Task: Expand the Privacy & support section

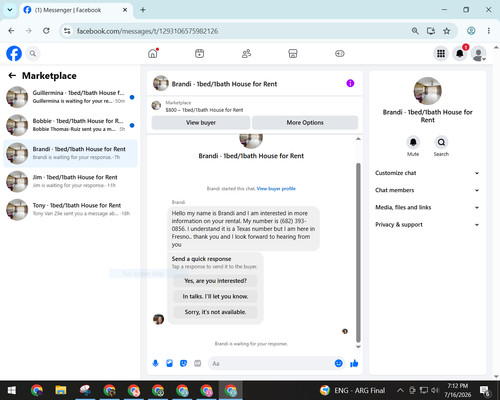Action: tap(427, 225)
